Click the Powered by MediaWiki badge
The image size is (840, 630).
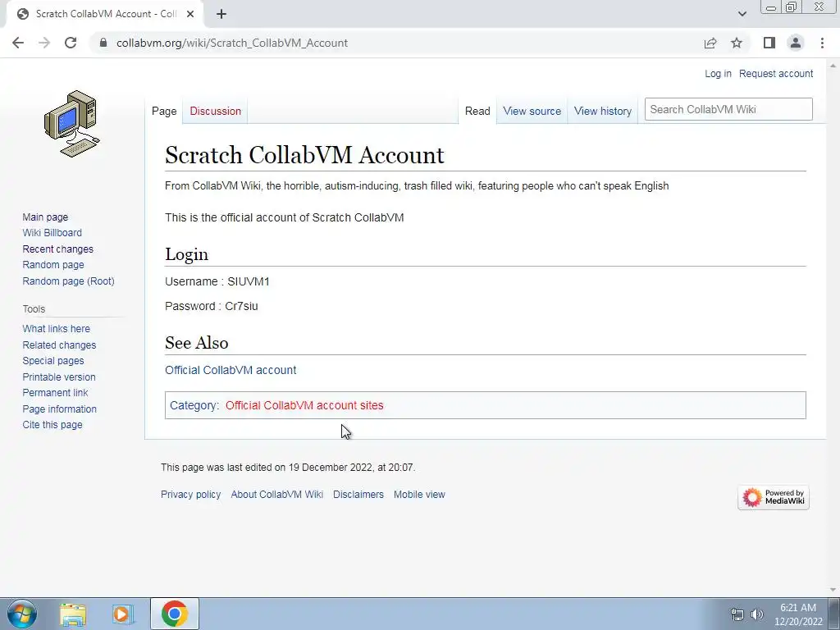[x=773, y=498]
